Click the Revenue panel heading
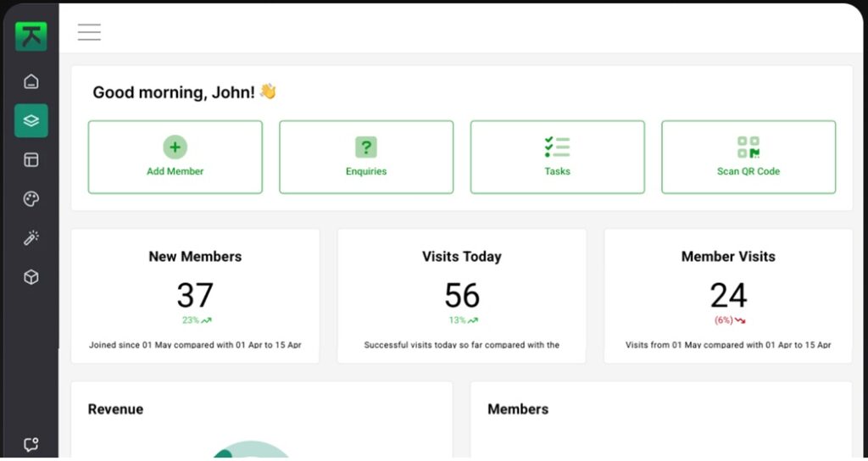 tap(115, 409)
